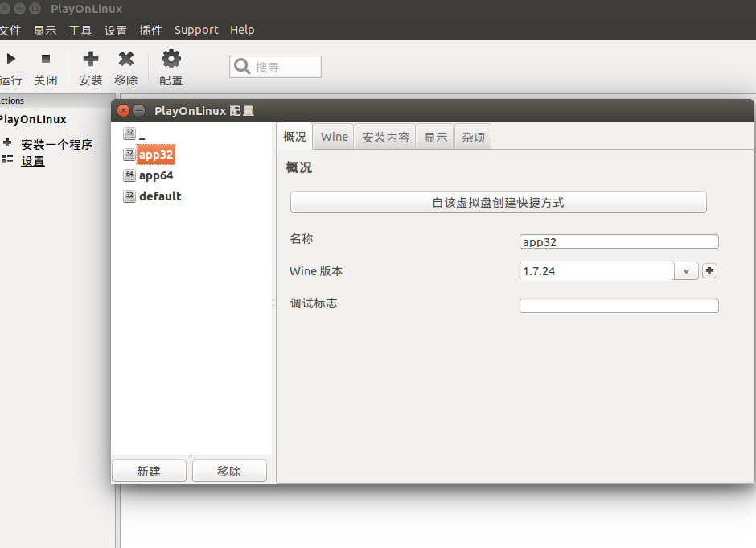Select the app32 virtual drive
The image size is (756, 548).
pos(156,155)
